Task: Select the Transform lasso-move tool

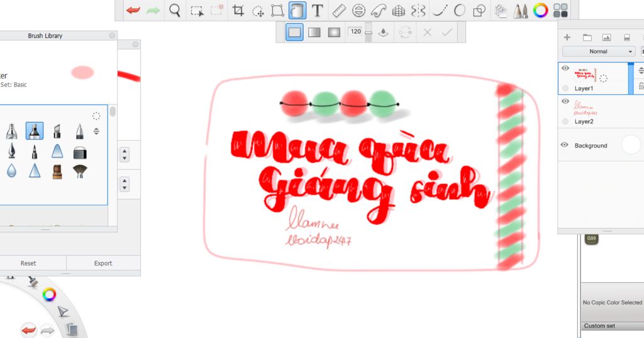Action: point(258,11)
